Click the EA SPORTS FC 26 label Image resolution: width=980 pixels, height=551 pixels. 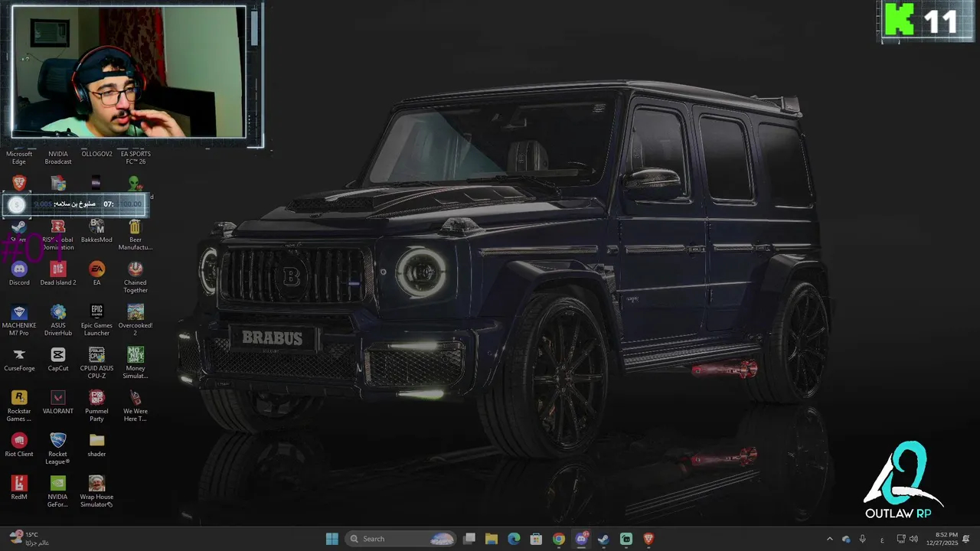tap(136, 158)
